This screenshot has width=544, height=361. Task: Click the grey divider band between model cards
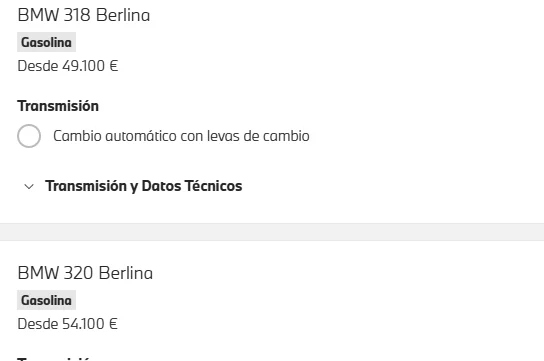pos(272,232)
